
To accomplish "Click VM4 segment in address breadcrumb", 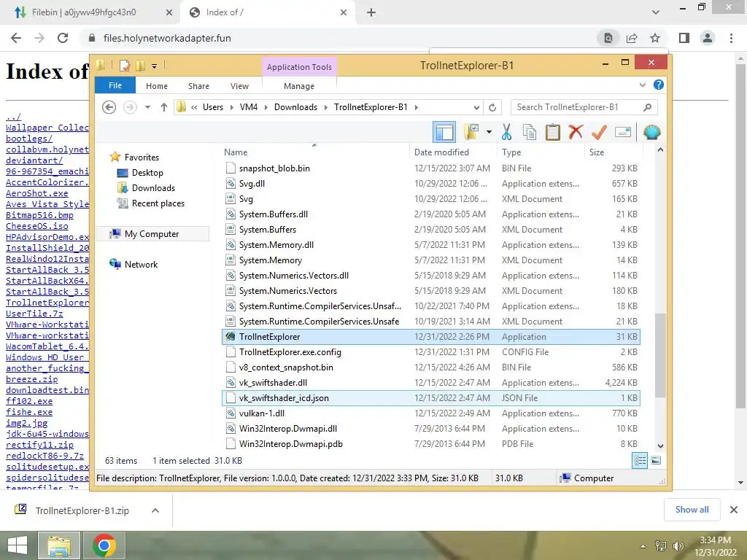I will pos(249,107).
